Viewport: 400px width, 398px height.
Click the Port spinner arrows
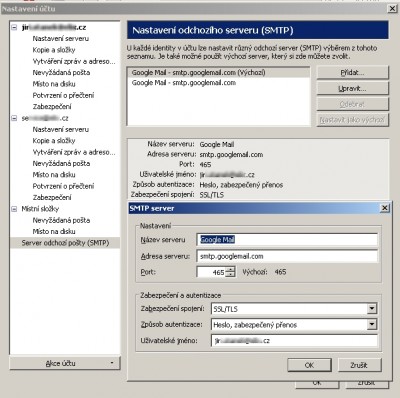pos(230,272)
